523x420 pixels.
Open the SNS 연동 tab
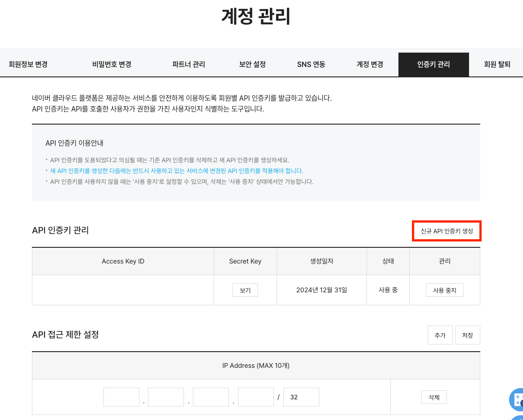pyautogui.click(x=311, y=64)
